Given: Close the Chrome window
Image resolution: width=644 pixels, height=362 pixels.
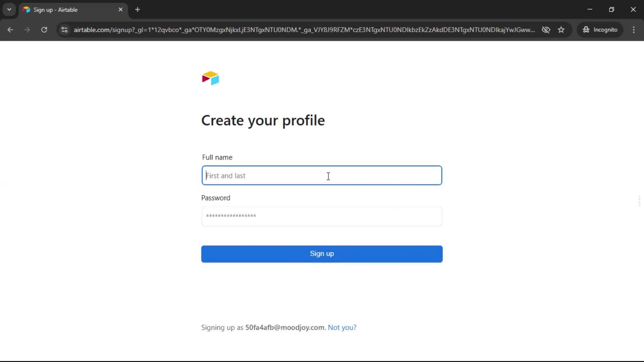Looking at the screenshot, I should (633, 10).
